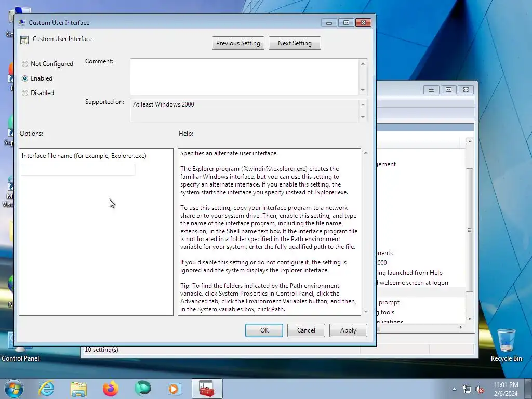Switch to the red toolbox taskbar app

point(207,389)
